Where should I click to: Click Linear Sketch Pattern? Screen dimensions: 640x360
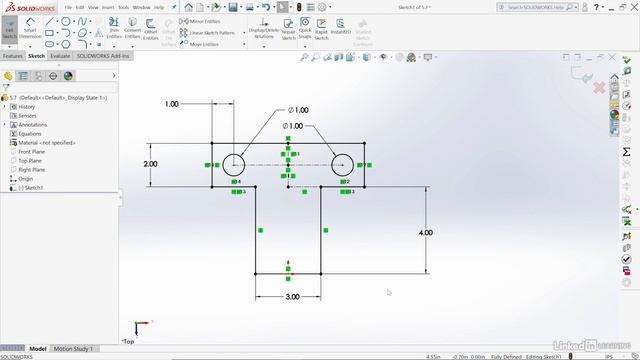[x=207, y=33]
